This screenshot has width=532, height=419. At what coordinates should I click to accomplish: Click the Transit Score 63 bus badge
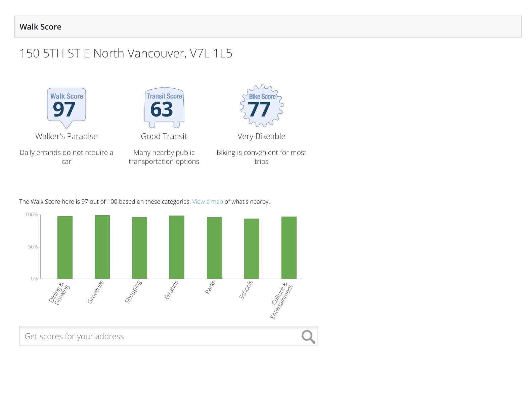tap(164, 107)
